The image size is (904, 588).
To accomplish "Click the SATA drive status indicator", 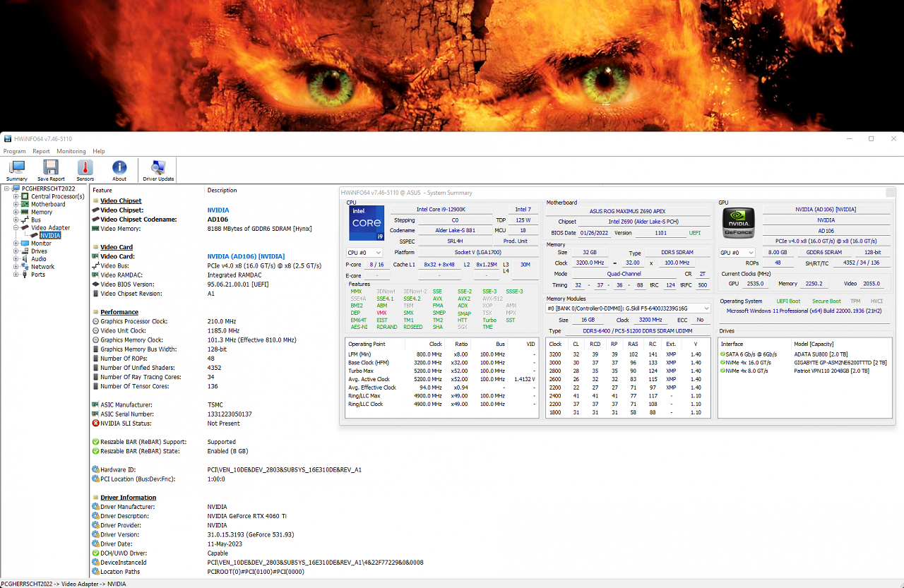I will pyautogui.click(x=723, y=354).
